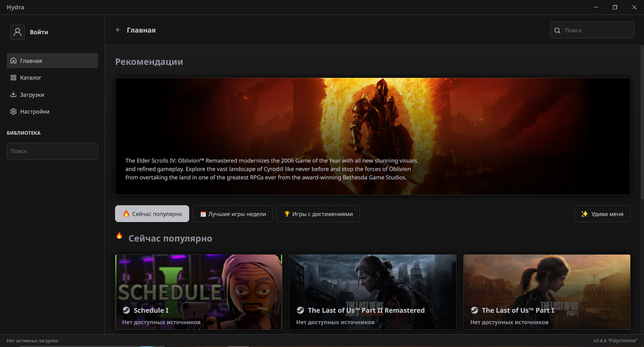Click Steam icon on Last of Us Part II
Image resolution: width=644 pixels, height=347 pixels.
point(301,310)
